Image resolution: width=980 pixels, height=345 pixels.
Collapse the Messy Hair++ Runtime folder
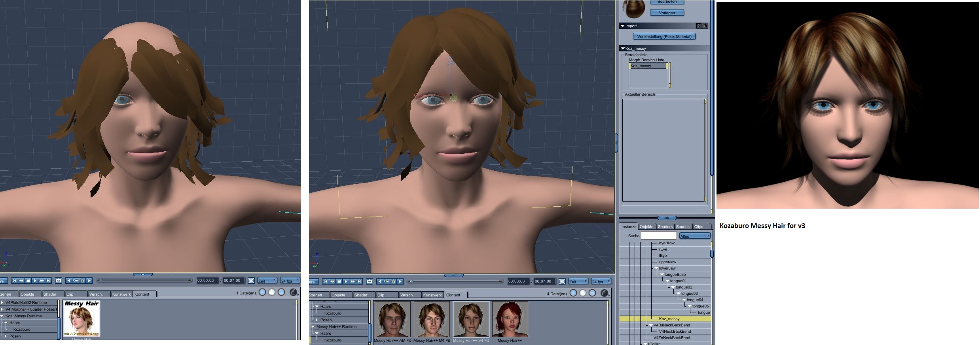pos(313,327)
